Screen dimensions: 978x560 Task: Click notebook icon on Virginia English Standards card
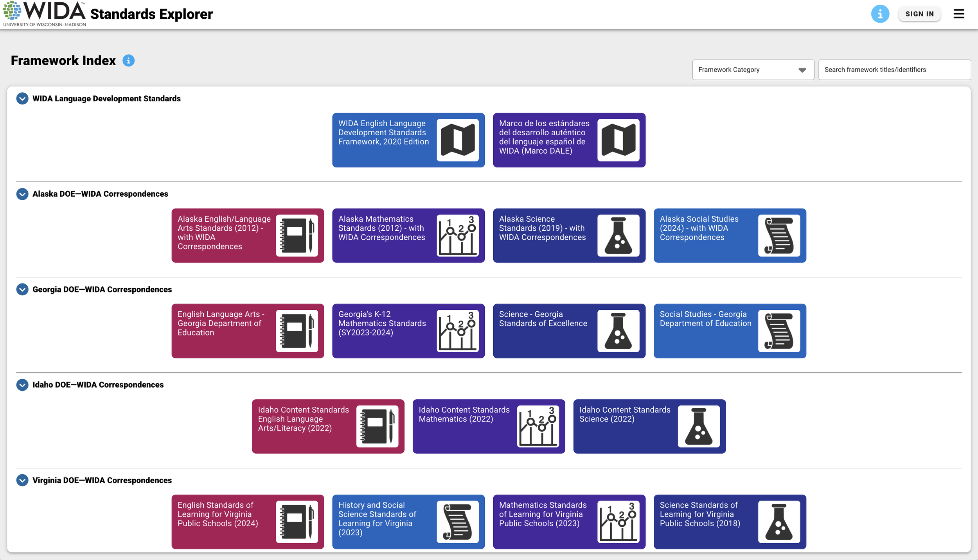point(297,522)
